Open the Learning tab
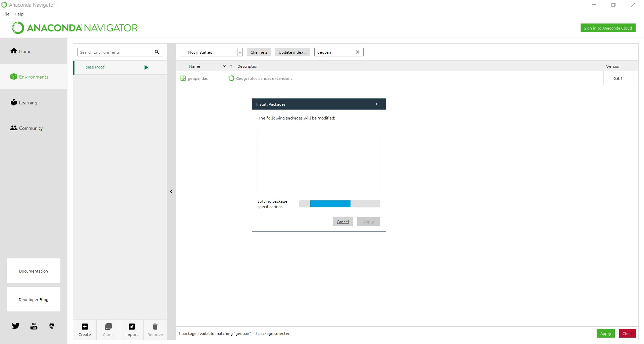The height and width of the screenshot is (344, 644). [x=34, y=102]
